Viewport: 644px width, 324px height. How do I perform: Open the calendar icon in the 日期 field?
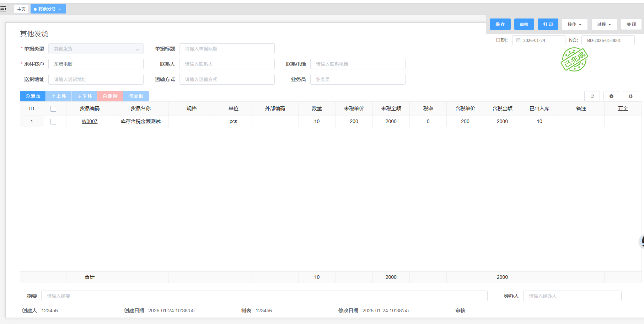tap(518, 41)
